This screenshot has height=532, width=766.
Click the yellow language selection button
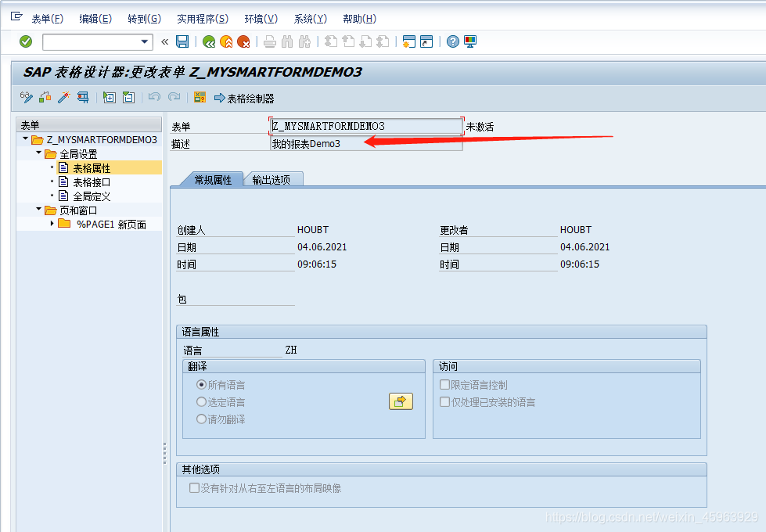tap(401, 401)
